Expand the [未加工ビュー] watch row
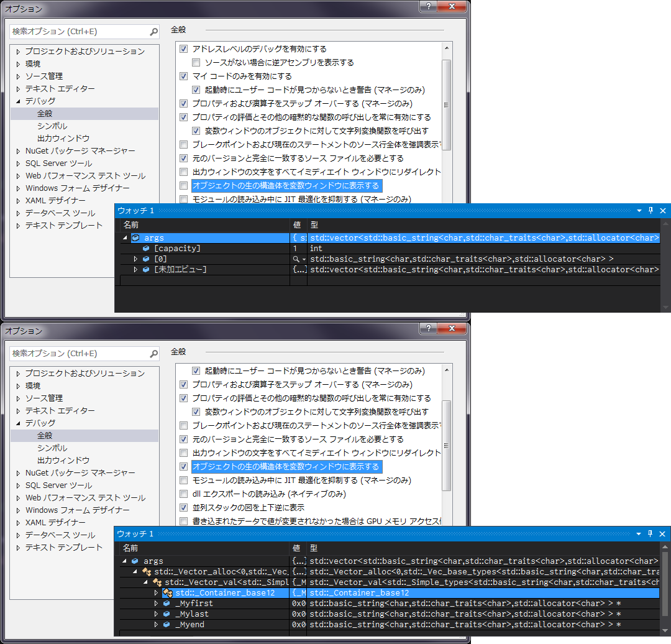671x644 pixels. (x=136, y=269)
